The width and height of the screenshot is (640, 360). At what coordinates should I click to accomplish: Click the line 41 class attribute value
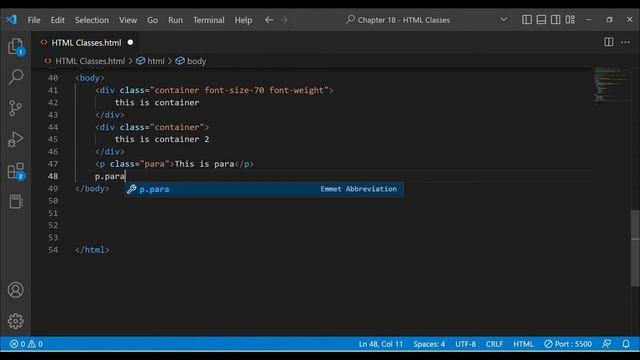tap(239, 90)
